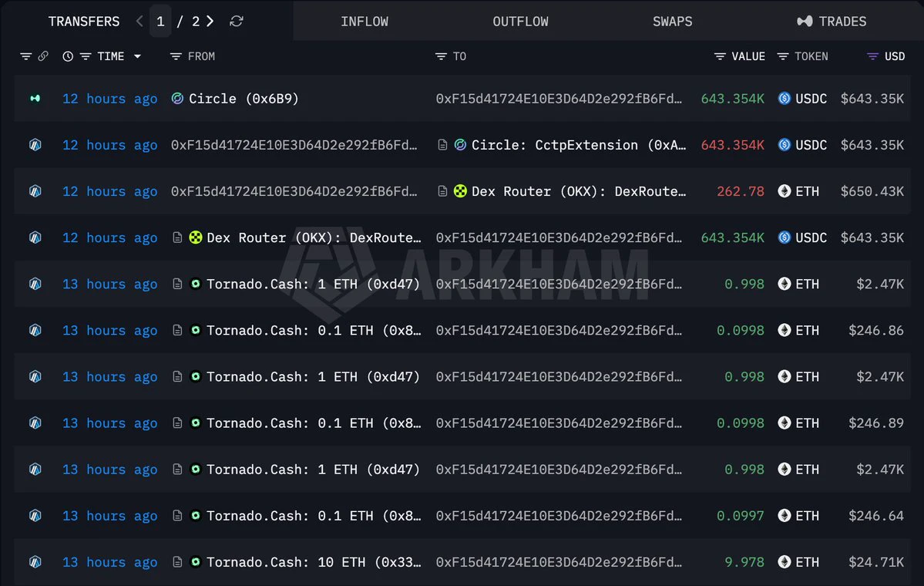The image size is (924, 586).
Task: Filter transfers by USD amount
Action: click(872, 56)
